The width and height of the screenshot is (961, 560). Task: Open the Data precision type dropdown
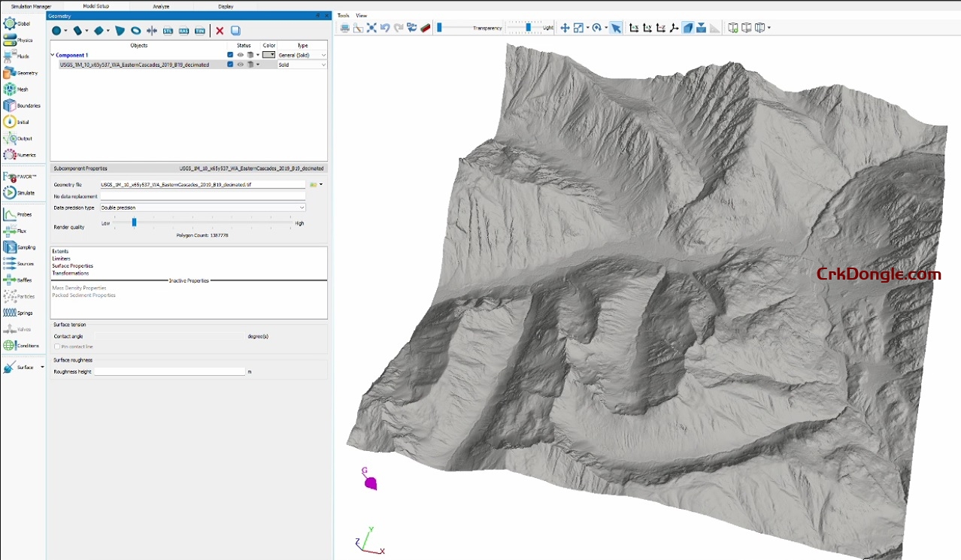(x=302, y=208)
